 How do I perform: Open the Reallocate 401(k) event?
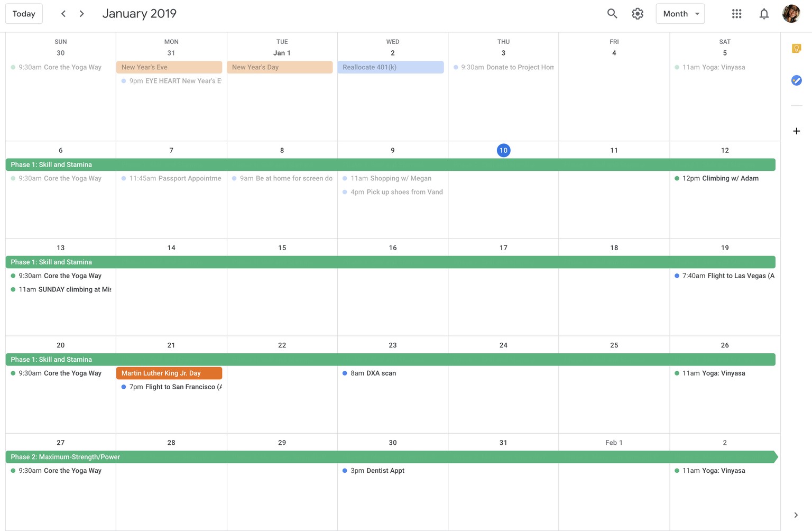(x=391, y=67)
